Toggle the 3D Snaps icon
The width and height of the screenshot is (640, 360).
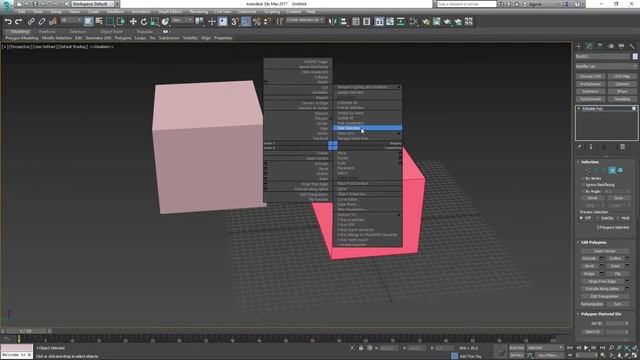coord(235,22)
